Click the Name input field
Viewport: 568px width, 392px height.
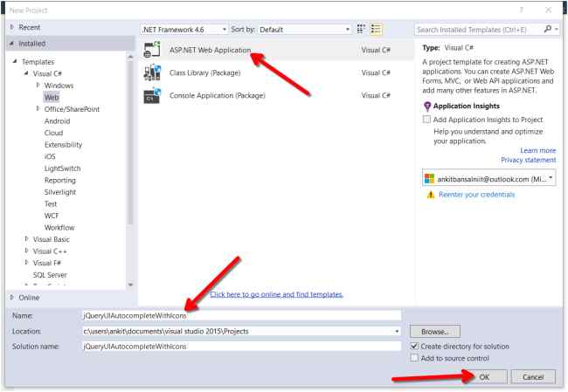pyautogui.click(x=241, y=315)
